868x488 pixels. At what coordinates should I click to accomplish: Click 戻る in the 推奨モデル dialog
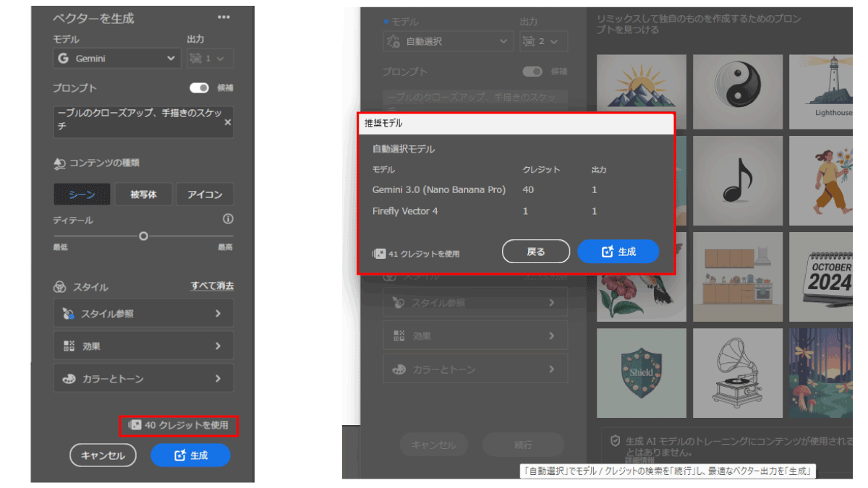pos(536,252)
